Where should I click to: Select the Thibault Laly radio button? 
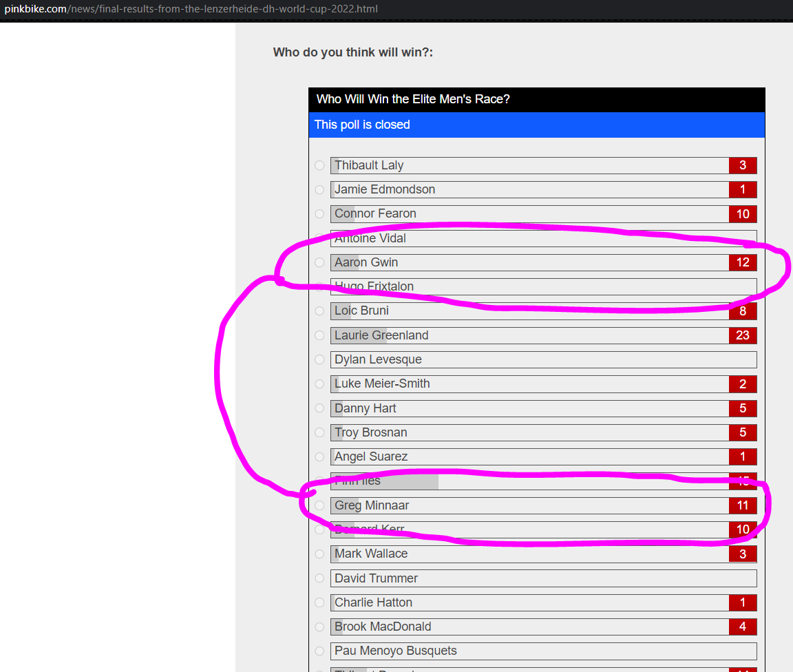(319, 165)
